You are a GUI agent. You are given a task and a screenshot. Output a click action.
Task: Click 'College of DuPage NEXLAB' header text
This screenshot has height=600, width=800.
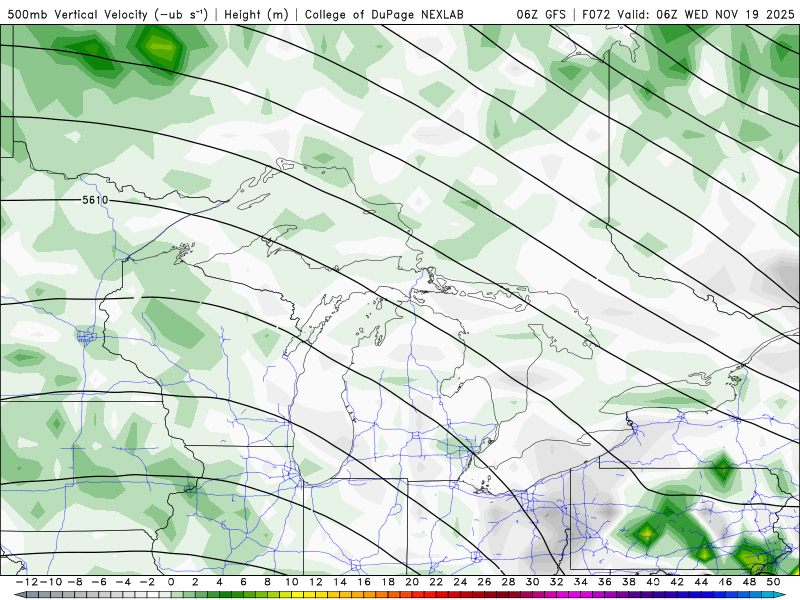pos(384,14)
